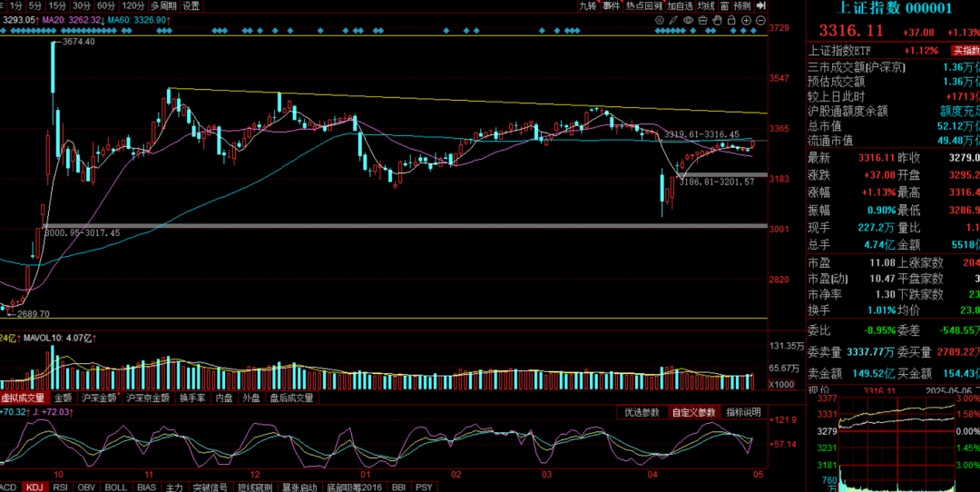Click the 事件 events button

(x=612, y=5)
